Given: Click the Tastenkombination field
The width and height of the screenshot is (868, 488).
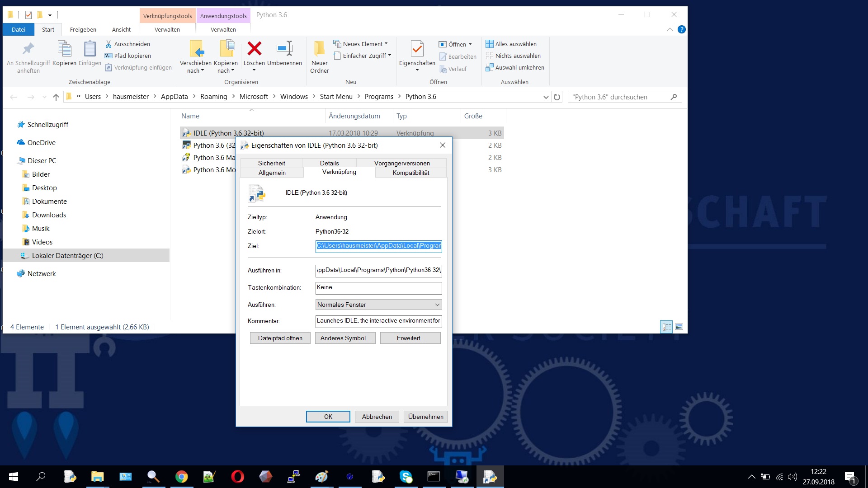Looking at the screenshot, I should 378,287.
